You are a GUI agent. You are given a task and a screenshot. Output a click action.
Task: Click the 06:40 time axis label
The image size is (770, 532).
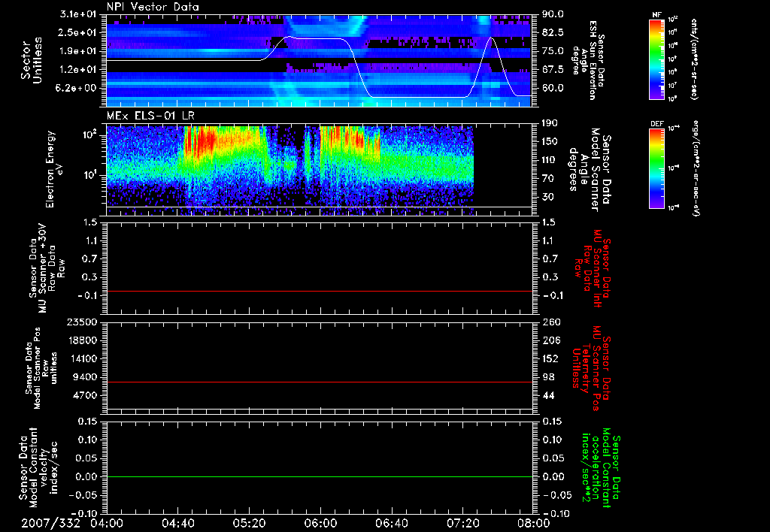[390, 522]
